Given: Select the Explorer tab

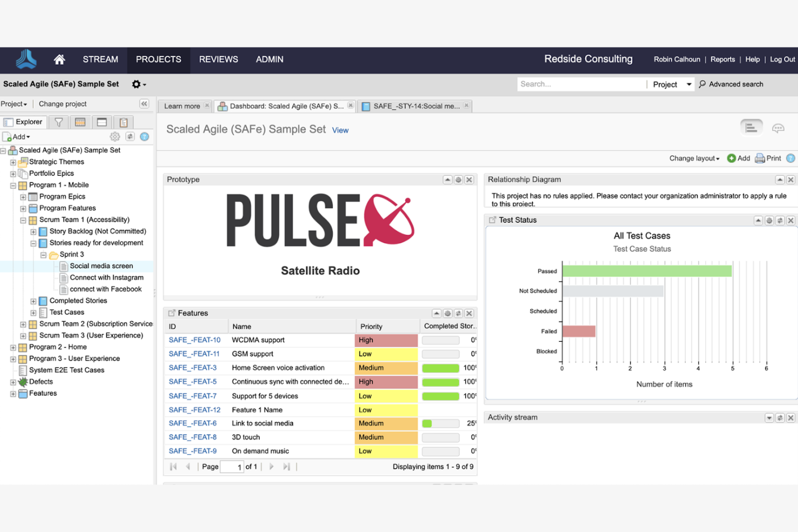Looking at the screenshot, I should [x=24, y=122].
